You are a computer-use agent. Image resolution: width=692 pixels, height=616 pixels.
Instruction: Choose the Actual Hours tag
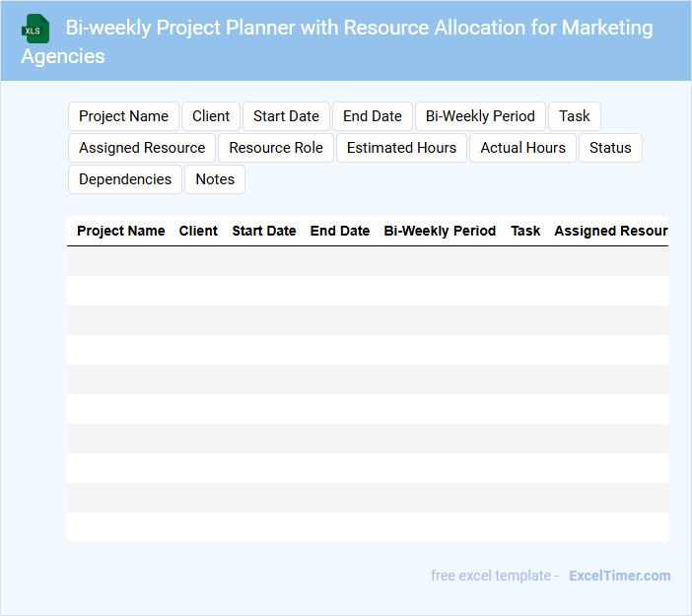(x=522, y=148)
